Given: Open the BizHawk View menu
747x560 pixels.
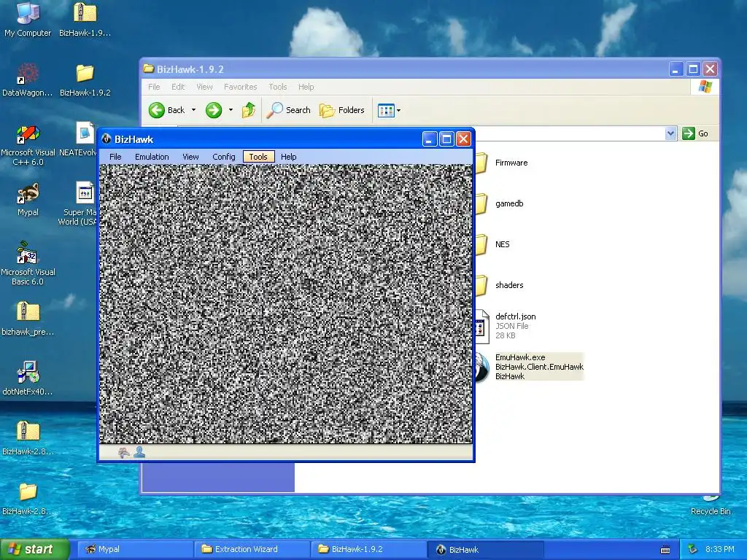Looking at the screenshot, I should [x=190, y=157].
